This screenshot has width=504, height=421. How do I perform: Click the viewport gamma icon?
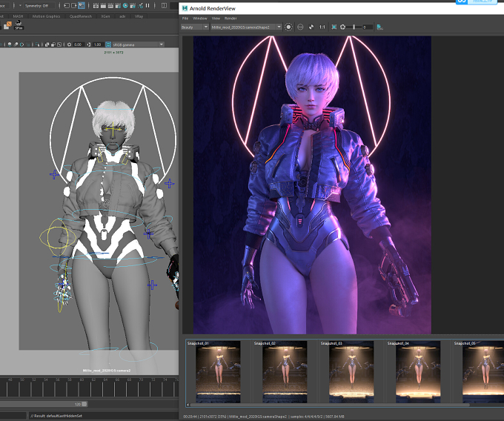[89, 44]
